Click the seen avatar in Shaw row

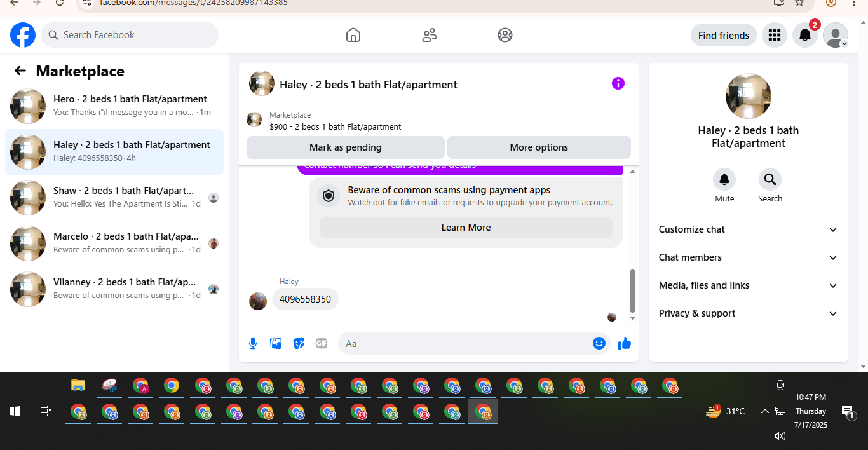(214, 198)
